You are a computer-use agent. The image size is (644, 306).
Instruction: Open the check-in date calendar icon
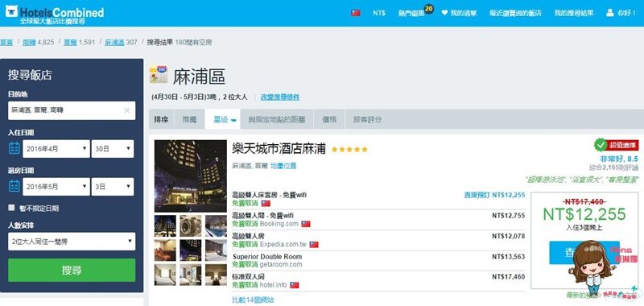point(14,148)
